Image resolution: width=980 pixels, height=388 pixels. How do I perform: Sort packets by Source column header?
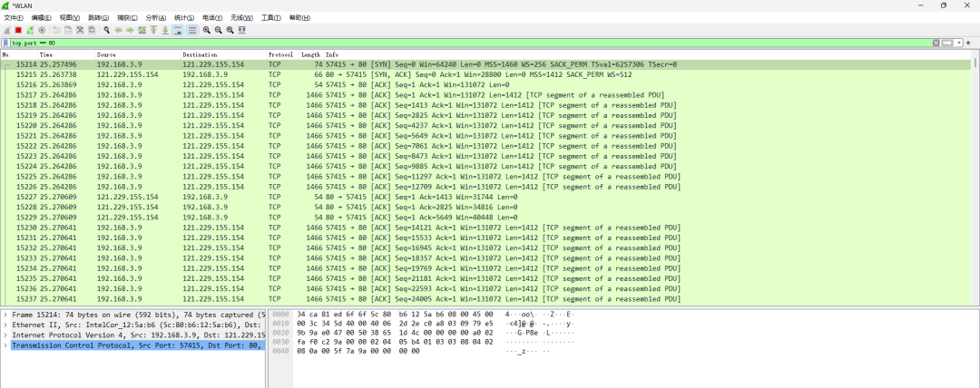(x=138, y=55)
